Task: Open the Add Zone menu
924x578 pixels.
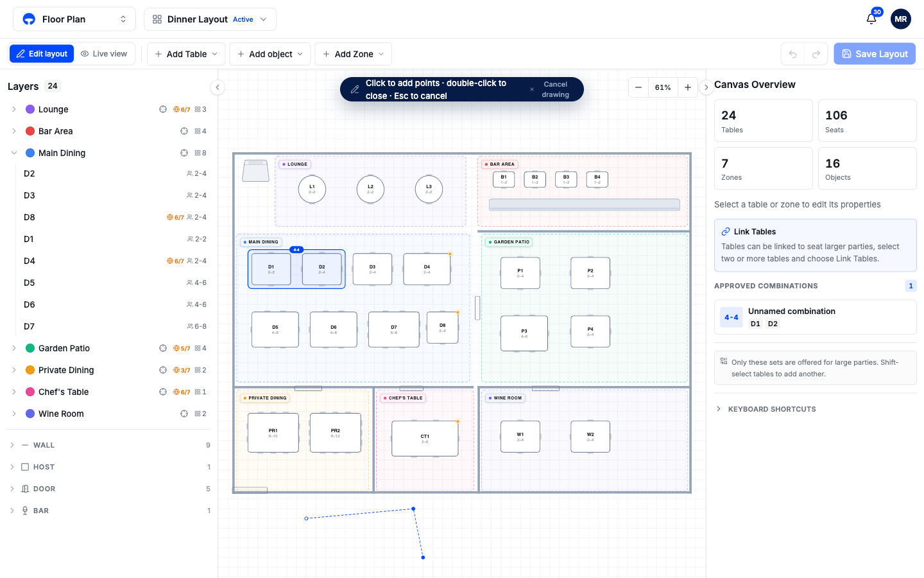Action: tap(354, 54)
